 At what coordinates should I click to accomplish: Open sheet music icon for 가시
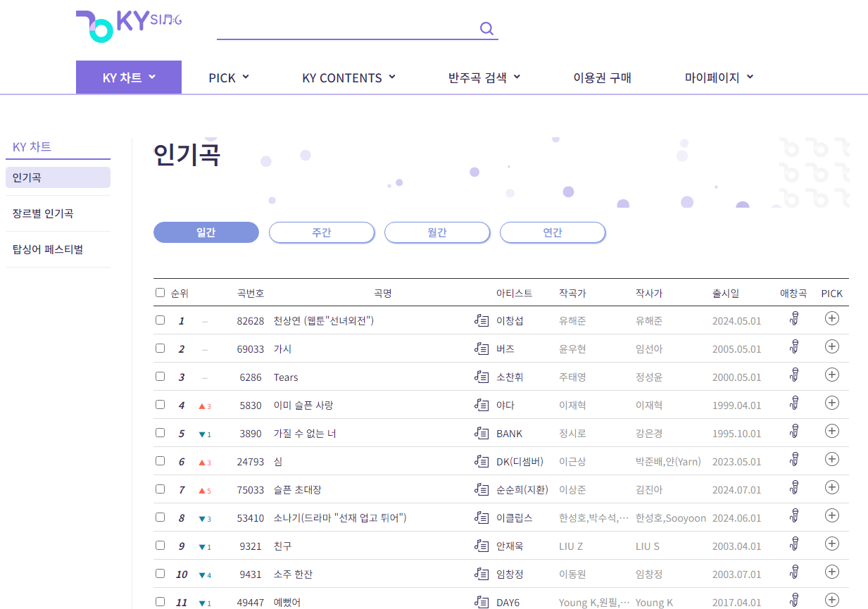coord(482,349)
